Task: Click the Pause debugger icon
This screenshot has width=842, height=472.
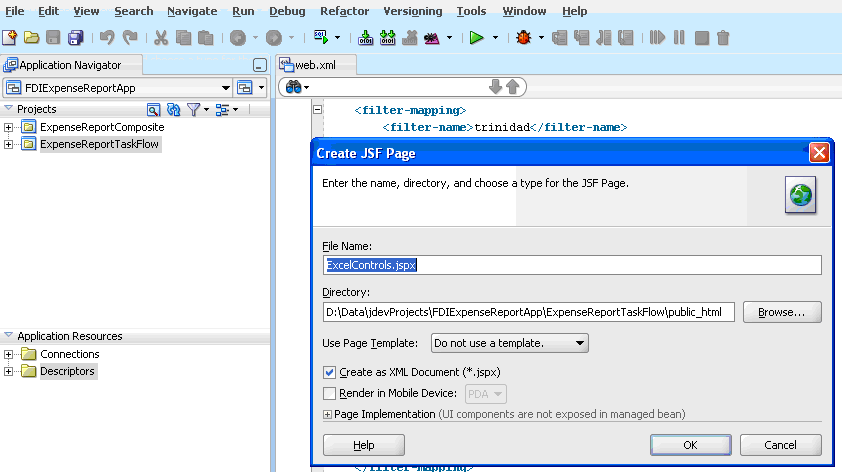Action: 679,38
